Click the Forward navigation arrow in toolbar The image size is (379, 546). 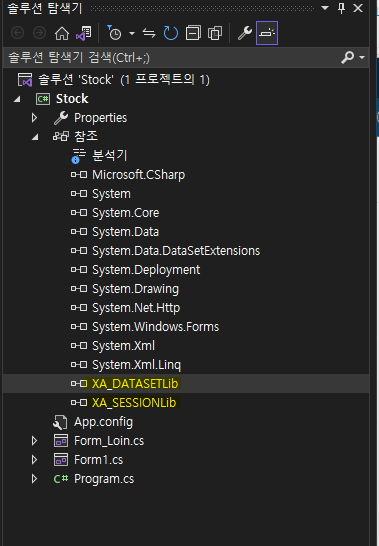pos(39,33)
